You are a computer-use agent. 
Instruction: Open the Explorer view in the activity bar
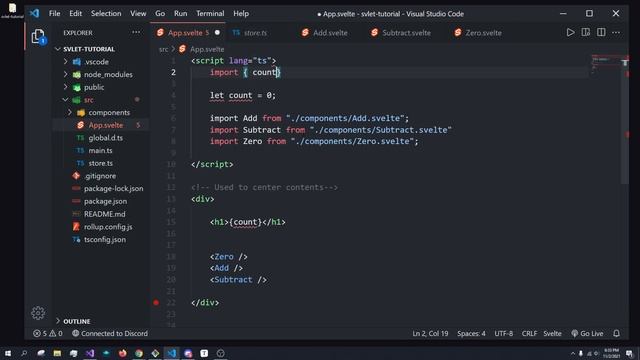(x=38, y=37)
